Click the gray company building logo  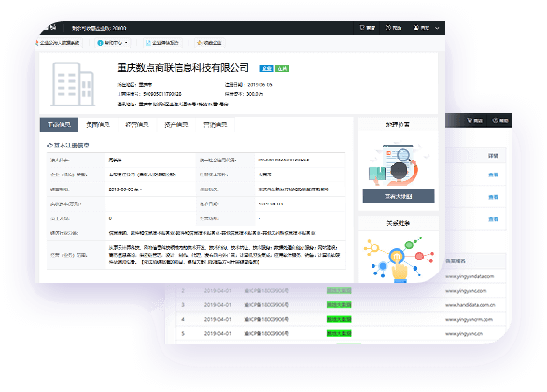point(73,84)
